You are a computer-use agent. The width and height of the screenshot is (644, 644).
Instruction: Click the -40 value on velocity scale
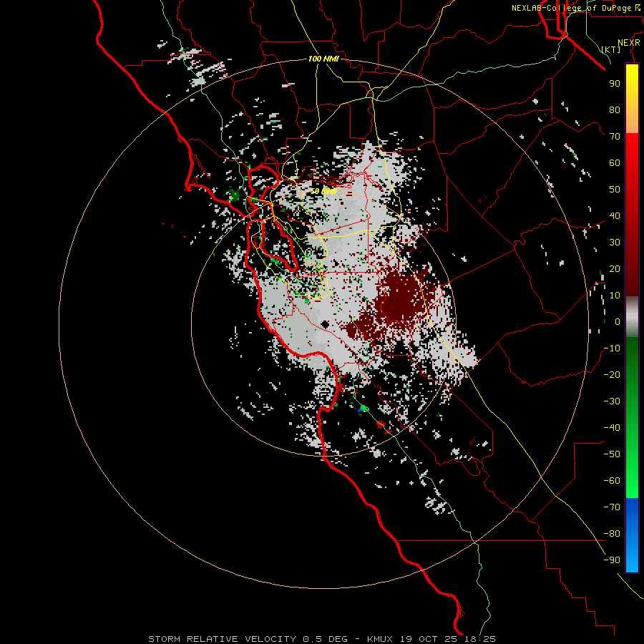612,428
